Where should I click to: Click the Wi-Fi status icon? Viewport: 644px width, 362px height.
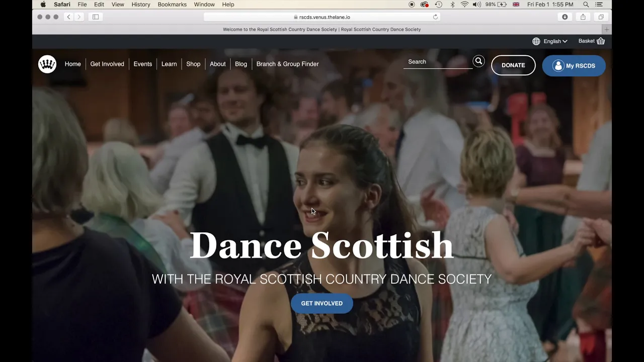[464, 5]
